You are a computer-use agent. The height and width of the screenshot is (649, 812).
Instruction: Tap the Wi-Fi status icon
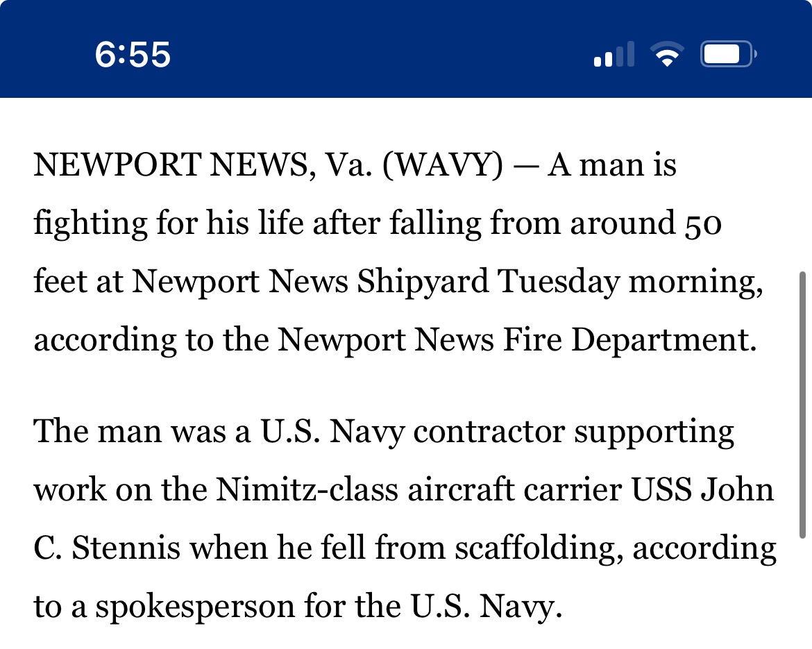[667, 54]
